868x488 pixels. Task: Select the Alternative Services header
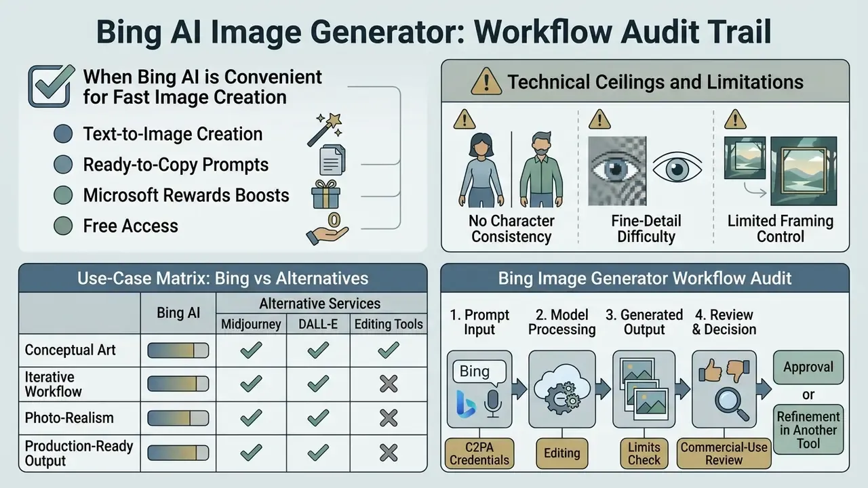click(x=320, y=303)
